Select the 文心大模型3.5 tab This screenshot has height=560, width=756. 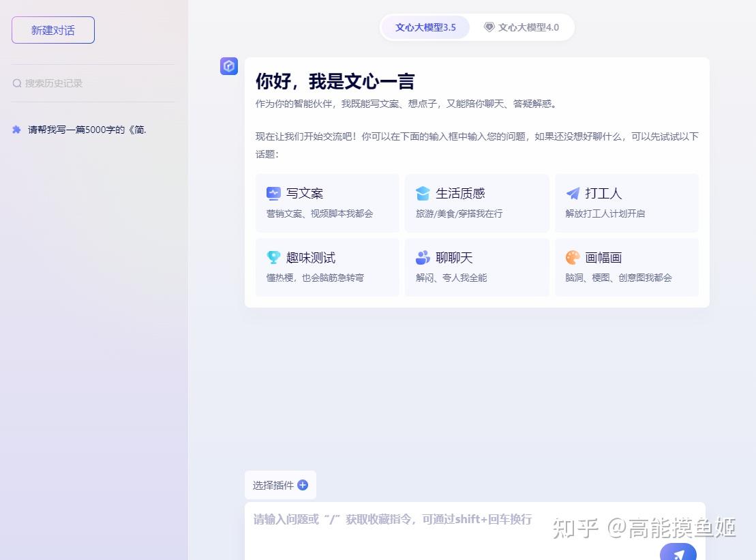tap(425, 27)
